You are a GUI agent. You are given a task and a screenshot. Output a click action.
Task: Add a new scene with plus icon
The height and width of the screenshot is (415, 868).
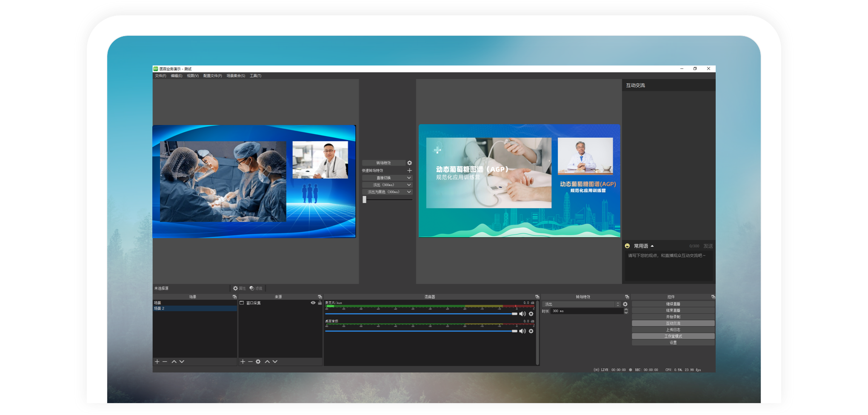(157, 361)
